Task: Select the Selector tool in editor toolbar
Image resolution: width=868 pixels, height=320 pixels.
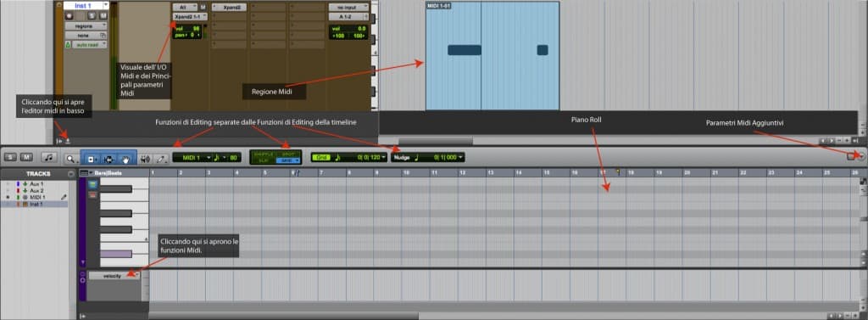Action: [x=108, y=159]
